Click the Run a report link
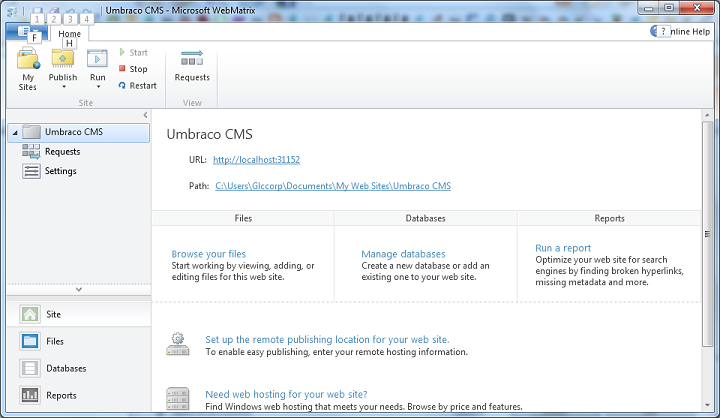 click(x=563, y=248)
